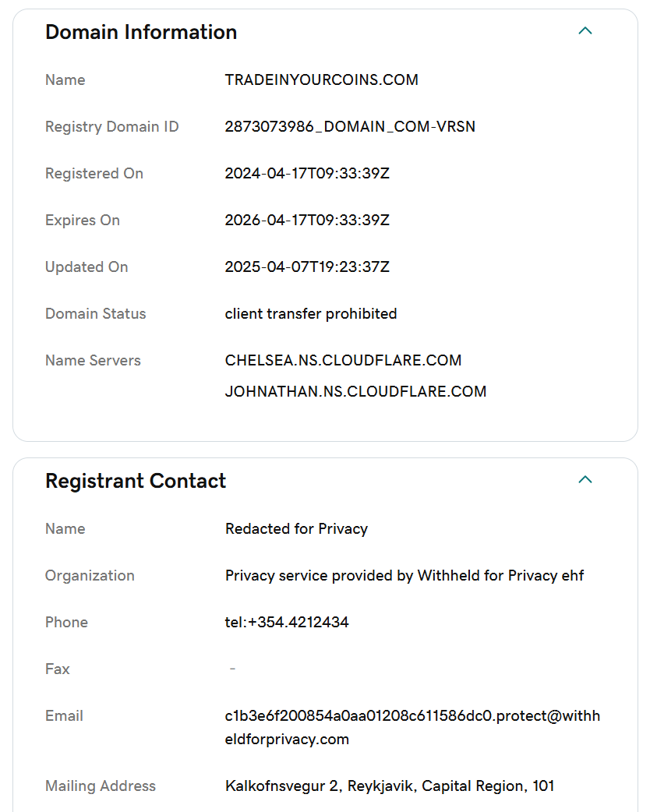Click the Registry Domain ID value
The width and height of the screenshot is (657, 812).
(350, 126)
